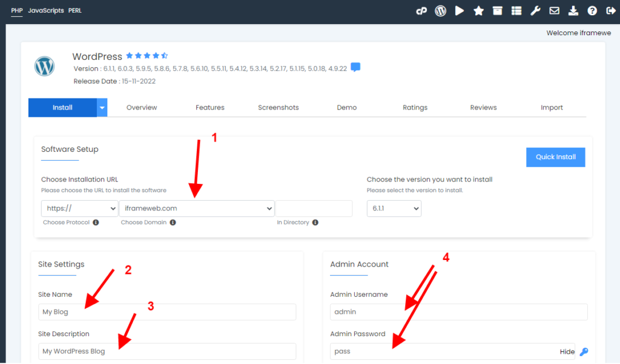Open the Screenshots tab
620x364 pixels.
(279, 108)
